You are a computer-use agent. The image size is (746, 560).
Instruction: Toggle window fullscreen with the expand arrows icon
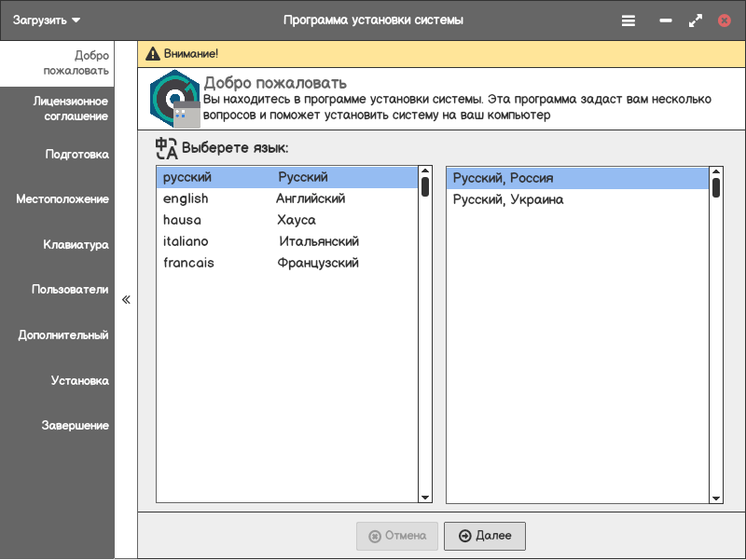pyautogui.click(x=695, y=20)
